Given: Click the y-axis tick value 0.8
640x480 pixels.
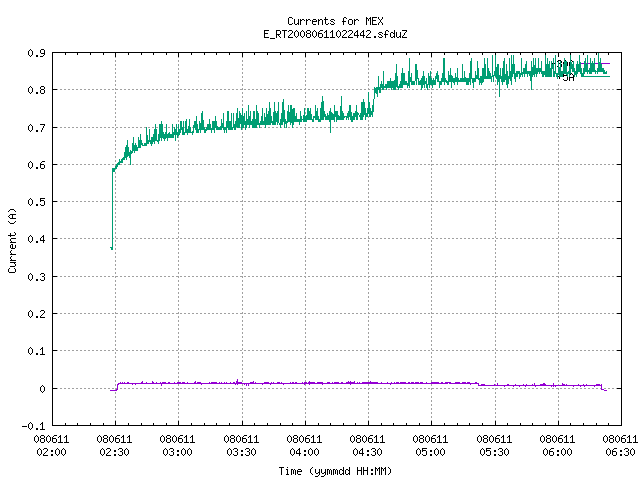Looking at the screenshot, I should (x=36, y=90).
